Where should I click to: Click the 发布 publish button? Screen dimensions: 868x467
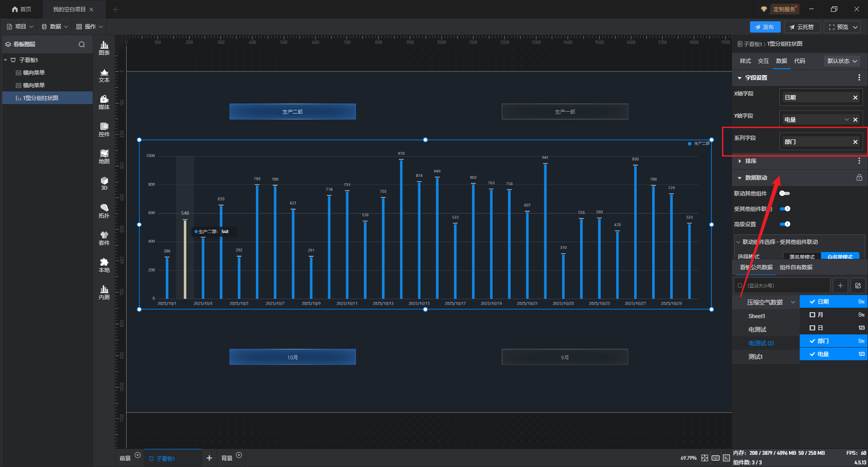[764, 27]
